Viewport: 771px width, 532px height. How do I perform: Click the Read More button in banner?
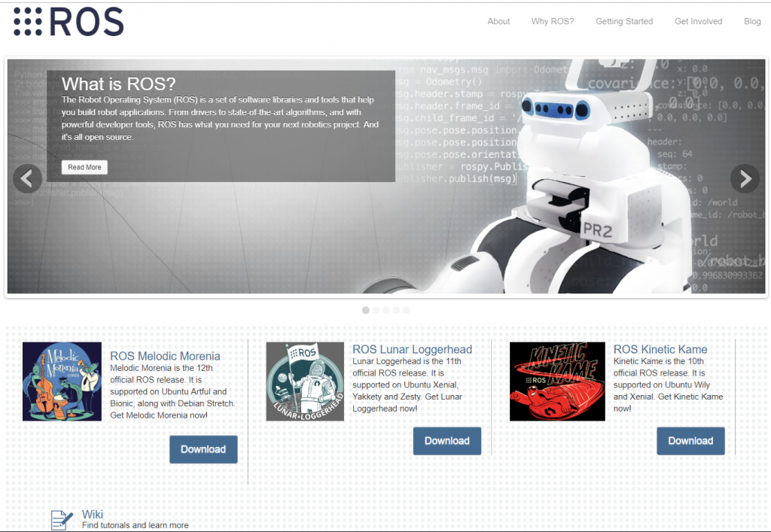[84, 167]
